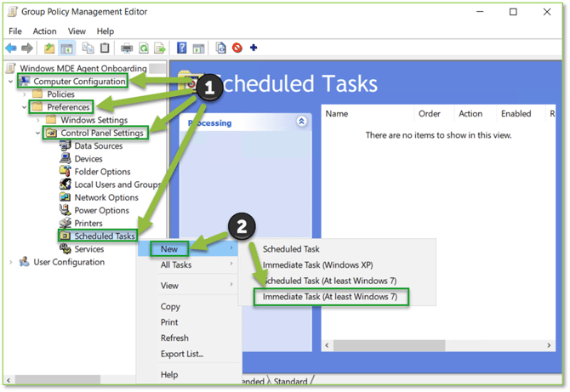
Task: Open Help using the blue question mark icon
Action: click(181, 48)
